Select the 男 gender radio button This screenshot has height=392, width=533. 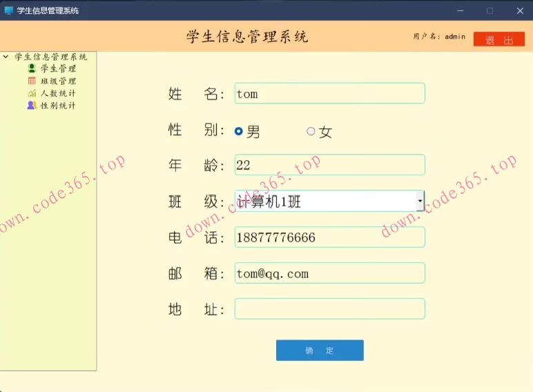(239, 131)
